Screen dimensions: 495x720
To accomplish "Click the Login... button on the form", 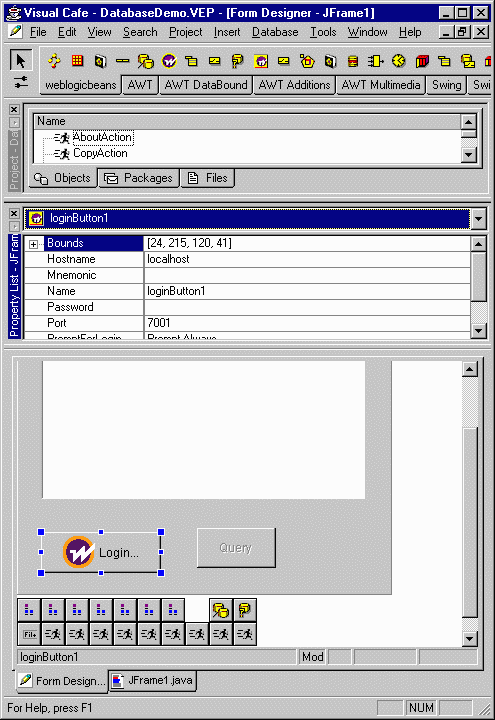I will [101, 552].
